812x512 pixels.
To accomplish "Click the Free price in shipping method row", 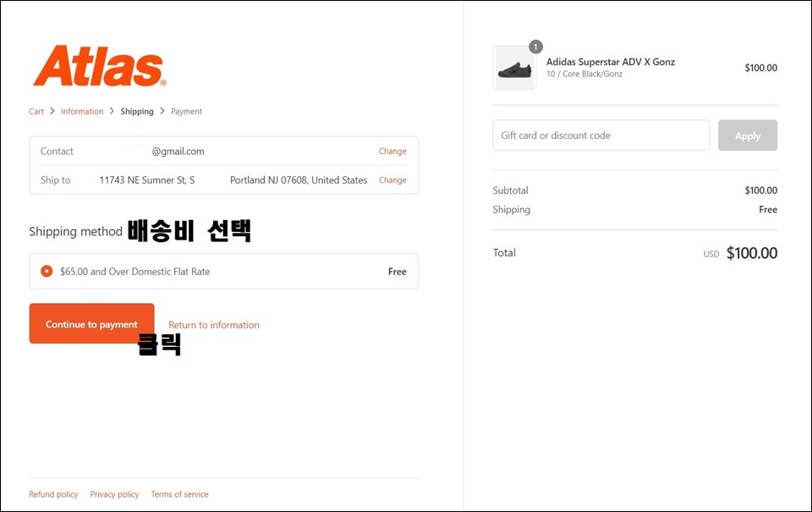I will 398,272.
